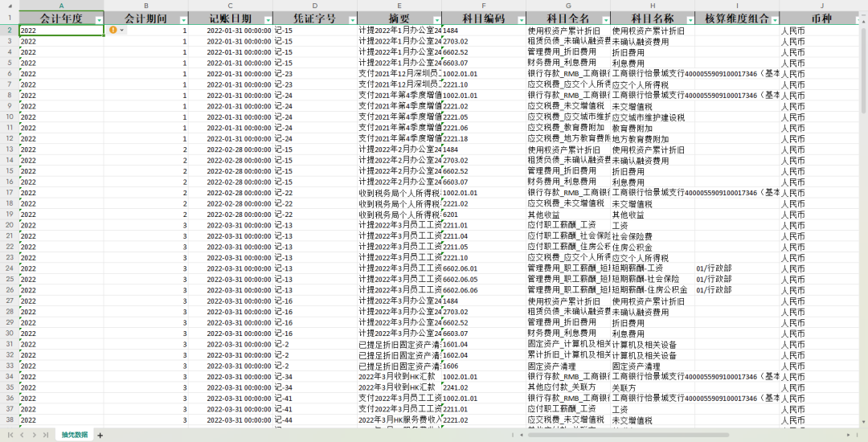Select 记-23 in row 6

pyautogui.click(x=315, y=74)
